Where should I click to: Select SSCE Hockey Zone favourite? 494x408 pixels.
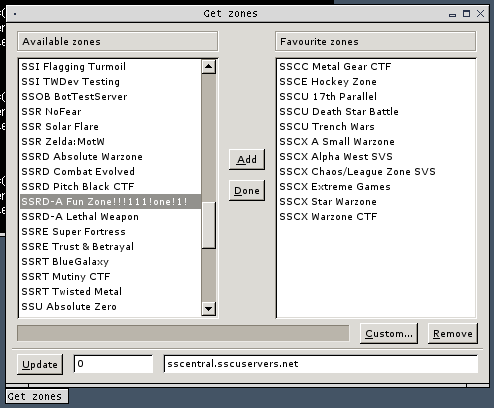coord(376,82)
